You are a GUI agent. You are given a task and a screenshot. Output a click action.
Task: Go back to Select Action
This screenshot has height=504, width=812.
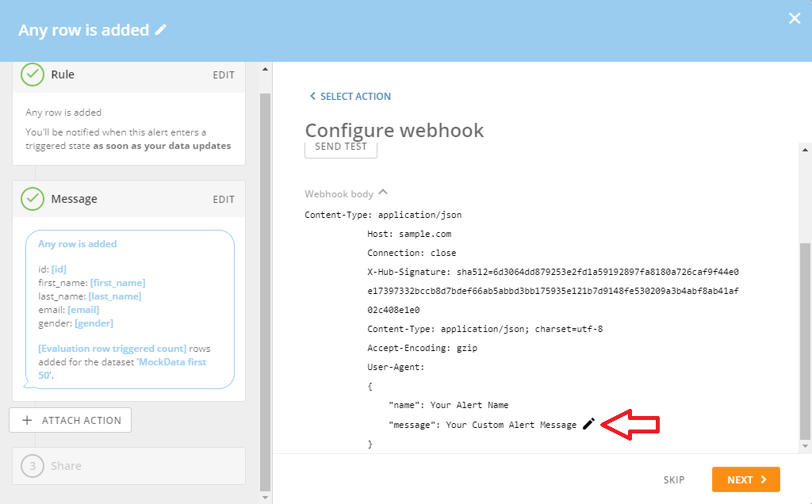tap(350, 96)
